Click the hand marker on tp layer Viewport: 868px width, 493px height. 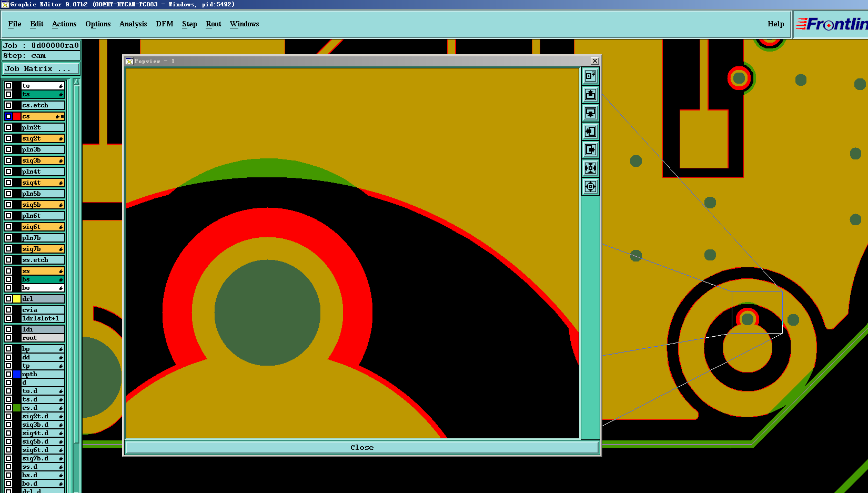pos(61,366)
